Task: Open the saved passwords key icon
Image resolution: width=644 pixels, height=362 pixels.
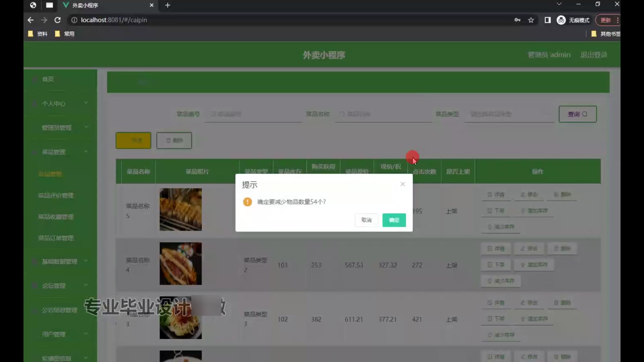Action: pos(518,20)
